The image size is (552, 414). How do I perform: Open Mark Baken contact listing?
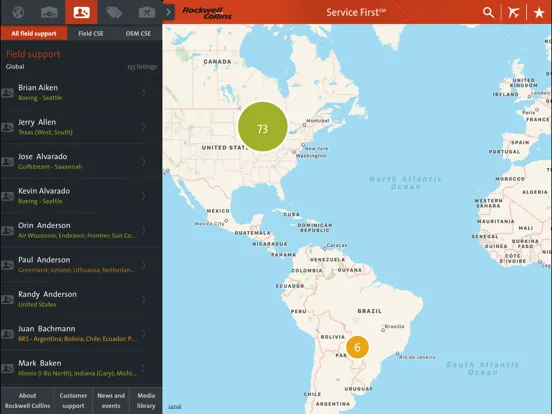click(x=81, y=368)
